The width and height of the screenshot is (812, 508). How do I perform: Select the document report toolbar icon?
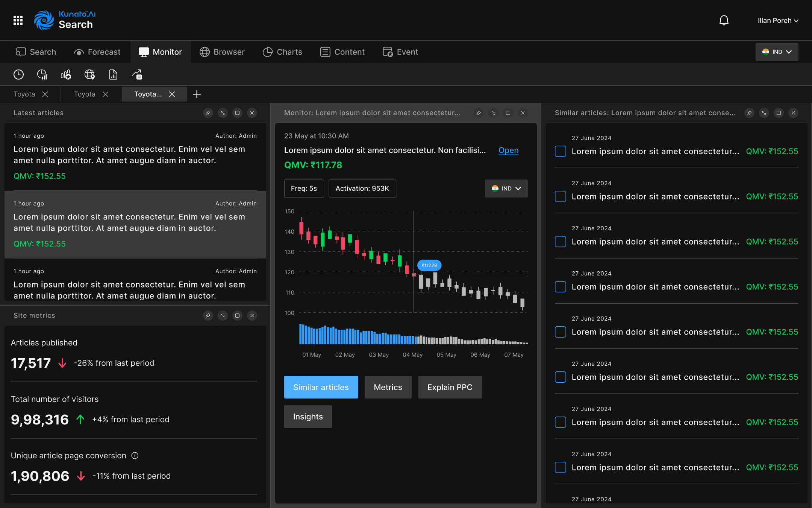point(113,75)
